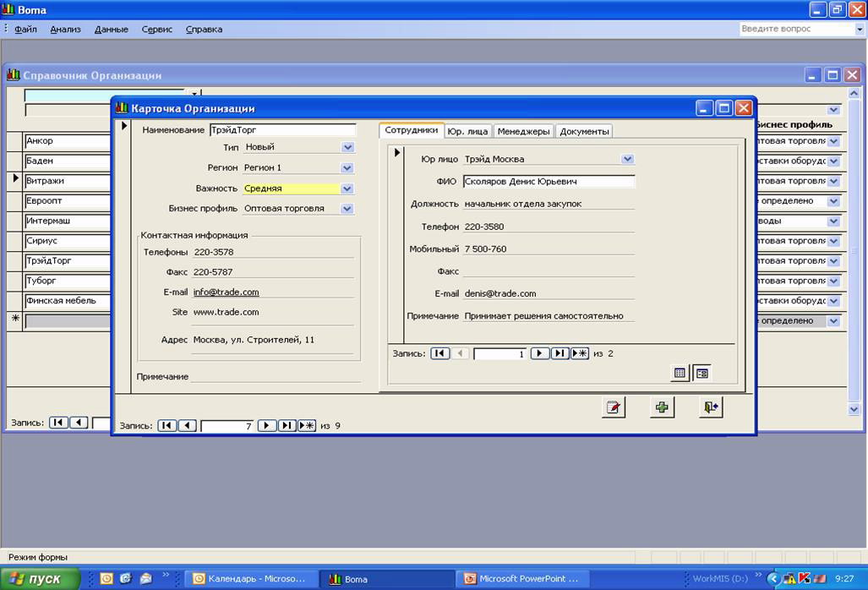Screen dimensions: 868x590
Task: Click the empty employee Факс field
Action: 549,271
